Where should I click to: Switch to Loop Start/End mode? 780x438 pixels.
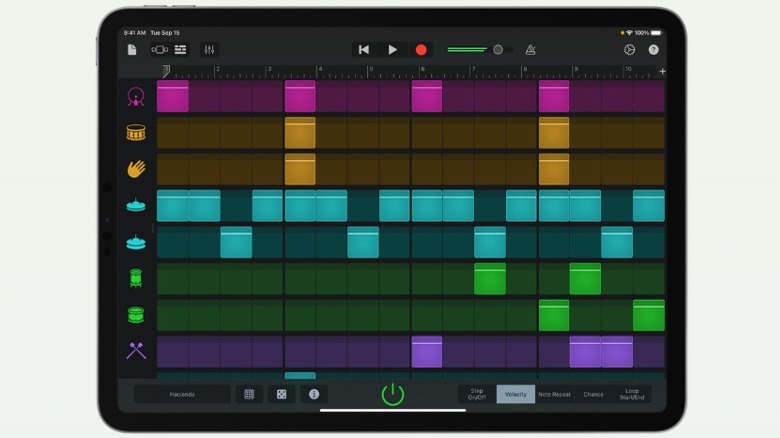click(x=632, y=394)
